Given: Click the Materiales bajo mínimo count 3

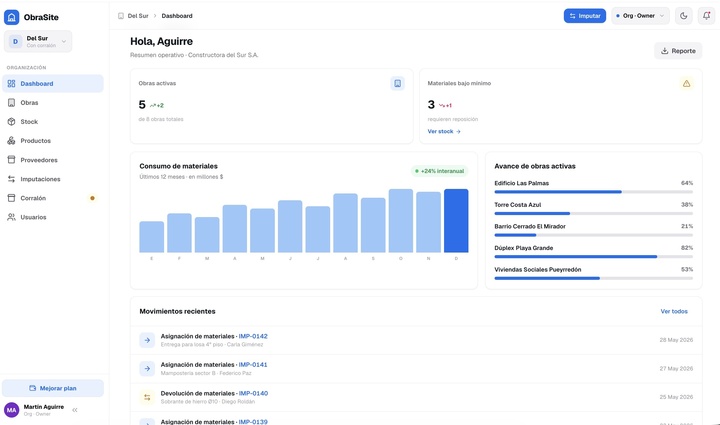Looking at the screenshot, I should pyautogui.click(x=431, y=105).
